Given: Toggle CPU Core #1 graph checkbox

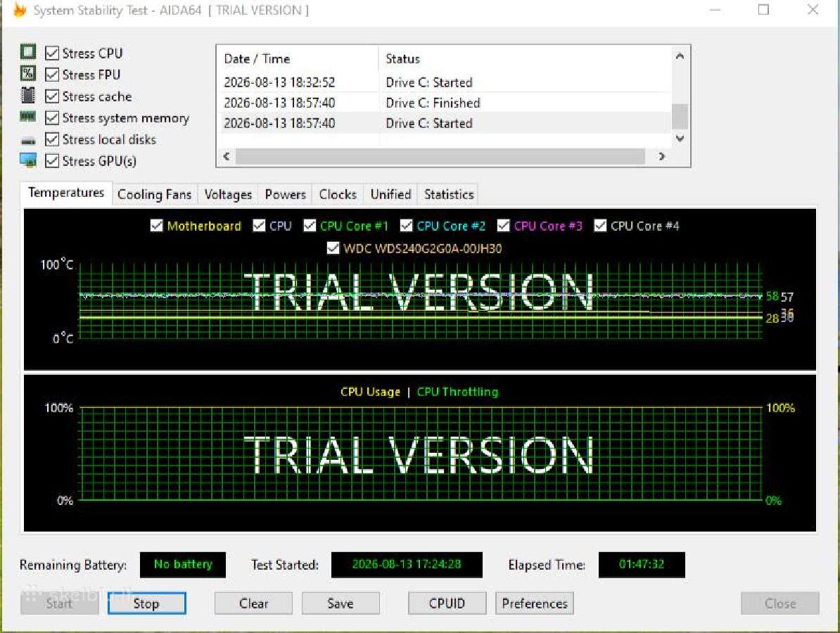Looking at the screenshot, I should point(310,226).
